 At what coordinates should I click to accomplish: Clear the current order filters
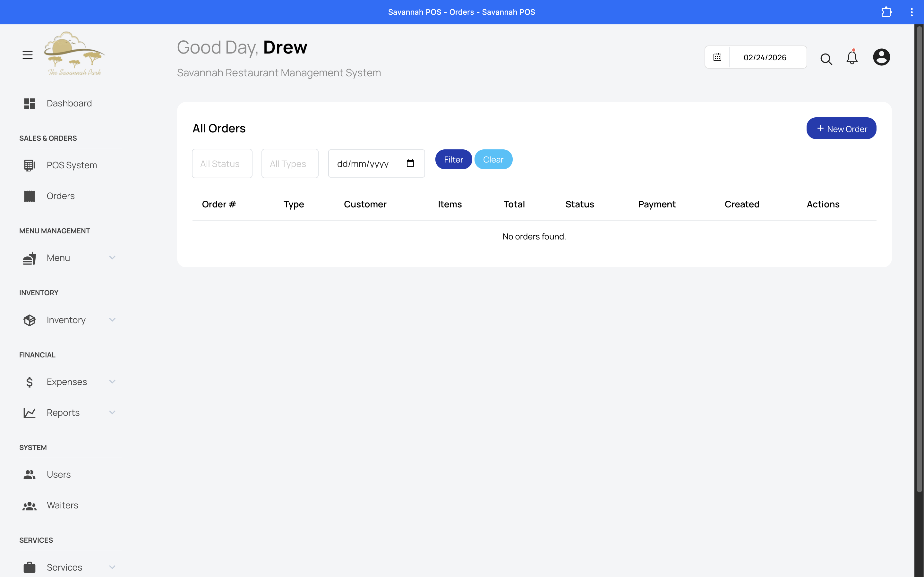pyautogui.click(x=493, y=159)
